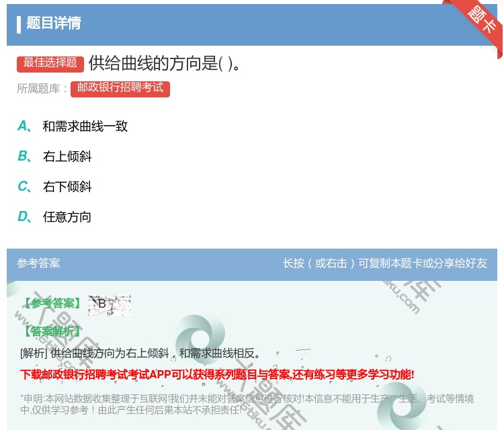The image size is (504, 430).
Task: Select option D 任意方向
Action: coord(54,216)
